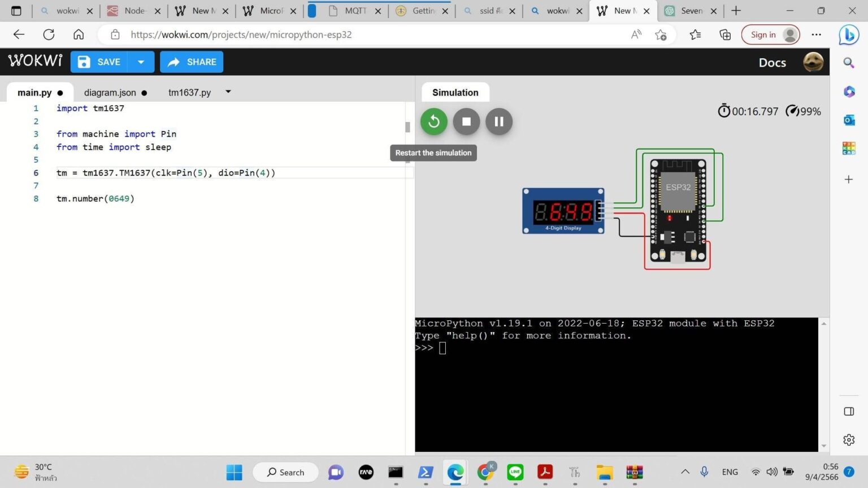Screen dimensions: 868x488
Task: Click the Sign in button
Action: pos(764,34)
